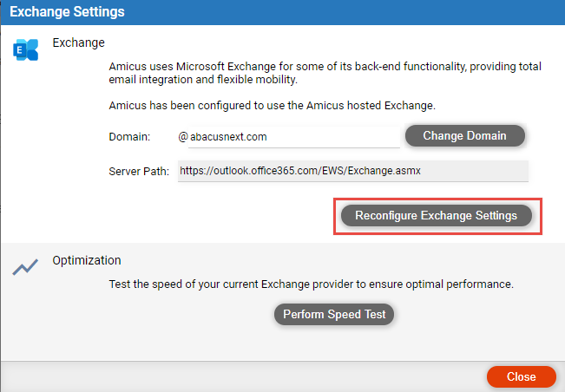The image size is (565, 392).
Task: Select the Exchange section heading
Action: [79, 42]
